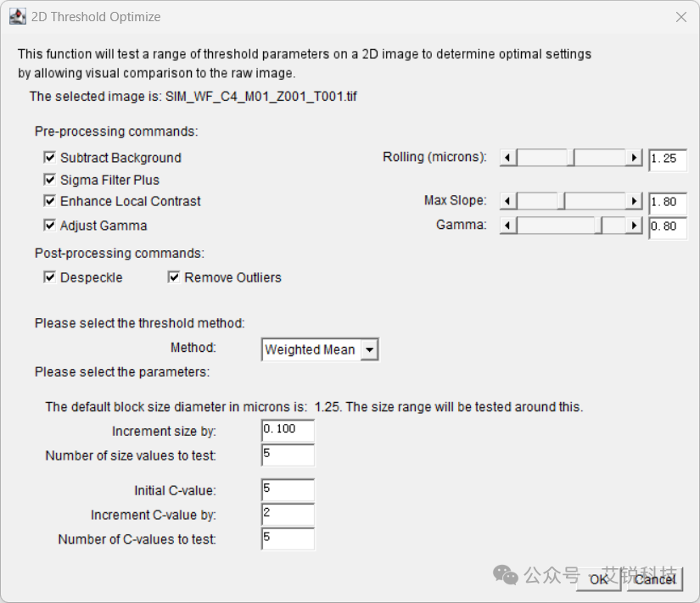Toggle the Adjust Gamma checkbox
This screenshot has width=700, height=603.
point(49,225)
